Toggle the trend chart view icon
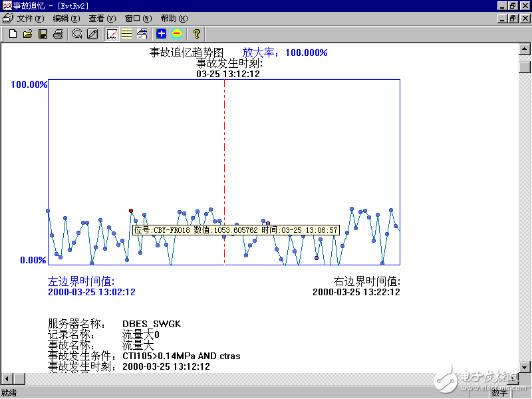The height and width of the screenshot is (399, 532). click(x=112, y=33)
